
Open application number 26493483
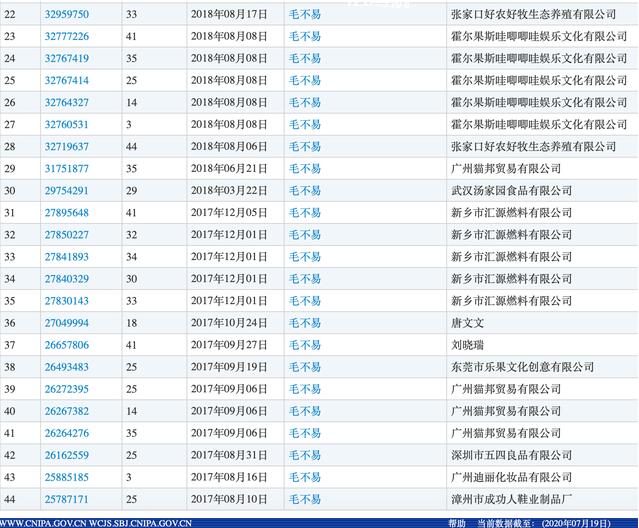[67, 367]
